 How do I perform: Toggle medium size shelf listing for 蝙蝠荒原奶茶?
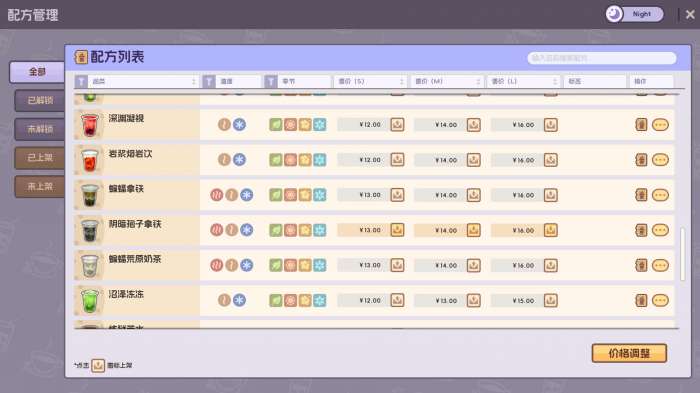pos(474,265)
